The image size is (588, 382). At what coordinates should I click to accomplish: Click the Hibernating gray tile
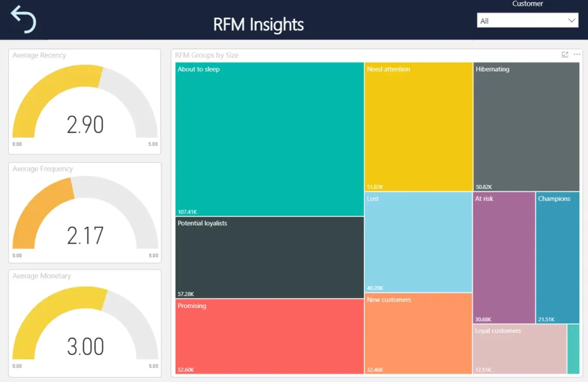(526, 126)
